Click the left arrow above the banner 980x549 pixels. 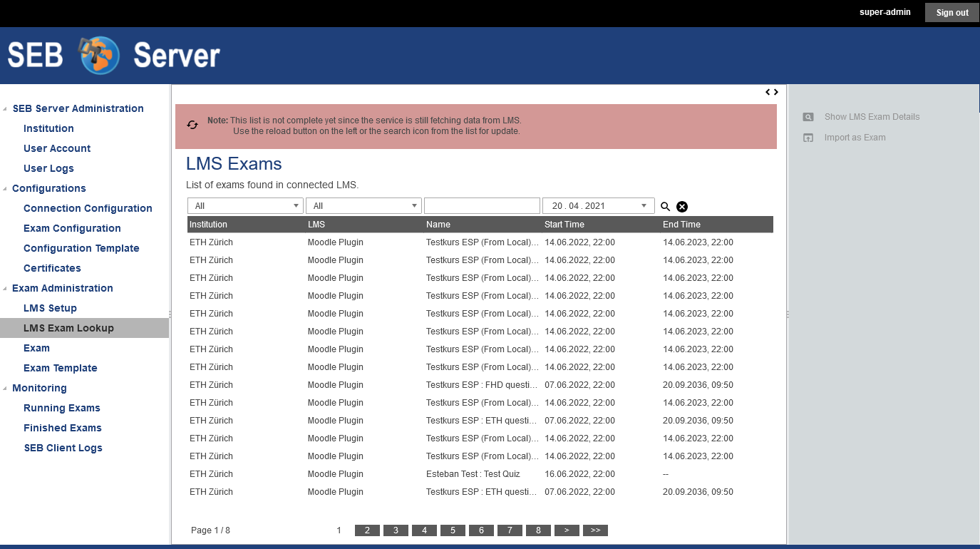(x=768, y=92)
